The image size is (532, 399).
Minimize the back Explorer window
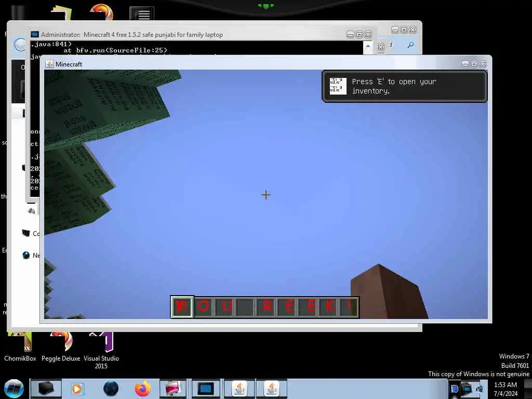(395, 30)
